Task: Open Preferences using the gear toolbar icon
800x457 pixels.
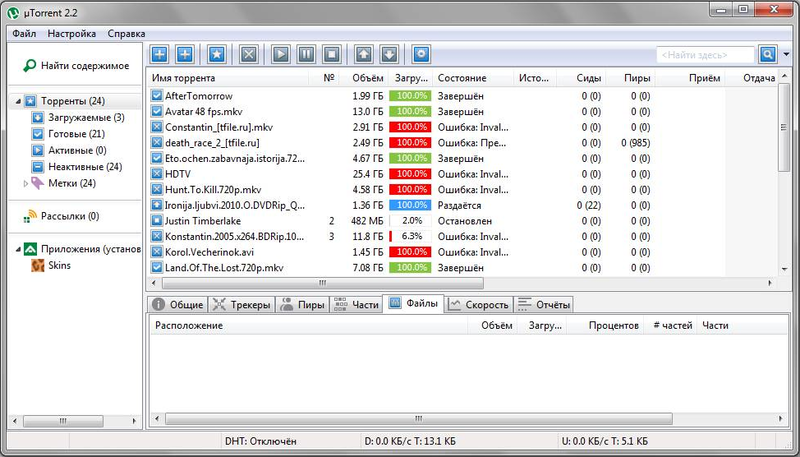Action: click(x=421, y=54)
